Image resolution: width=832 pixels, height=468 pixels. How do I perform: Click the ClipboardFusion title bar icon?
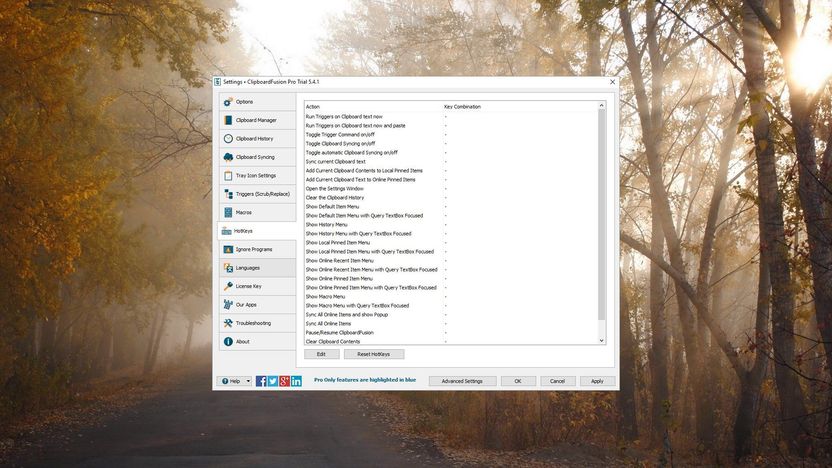click(218, 82)
